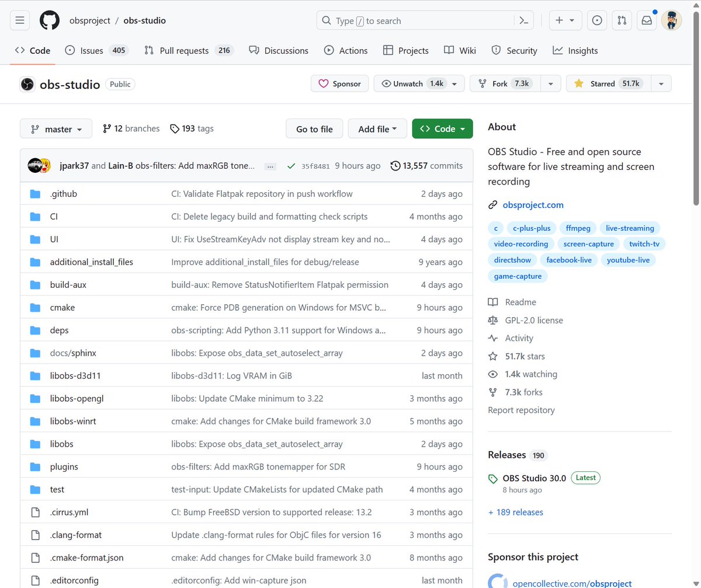
Task: Open the 193 tags link
Action: point(192,128)
